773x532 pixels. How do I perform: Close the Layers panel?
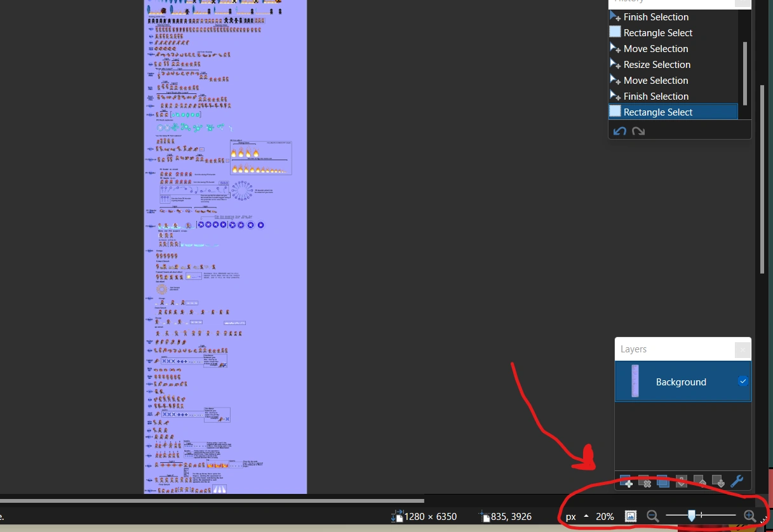[x=742, y=349]
